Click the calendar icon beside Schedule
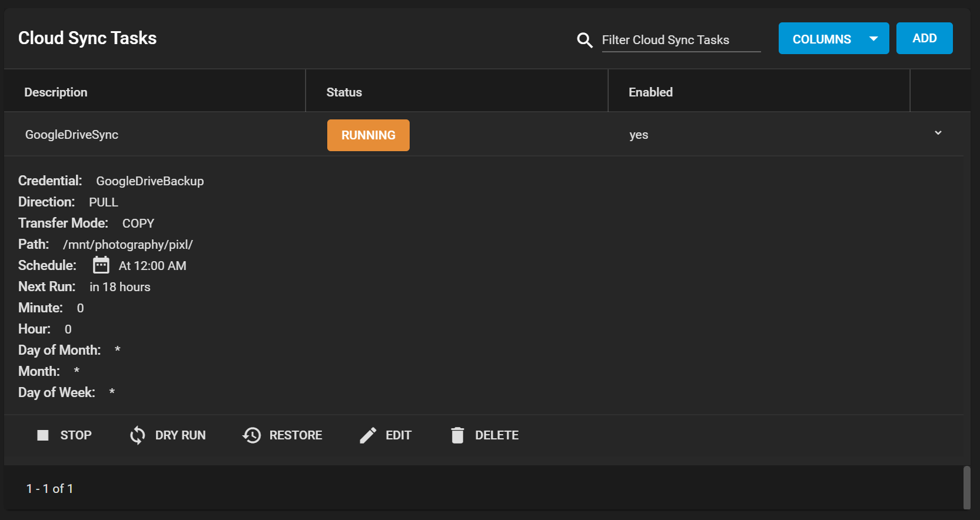Image resolution: width=980 pixels, height=520 pixels. [101, 265]
